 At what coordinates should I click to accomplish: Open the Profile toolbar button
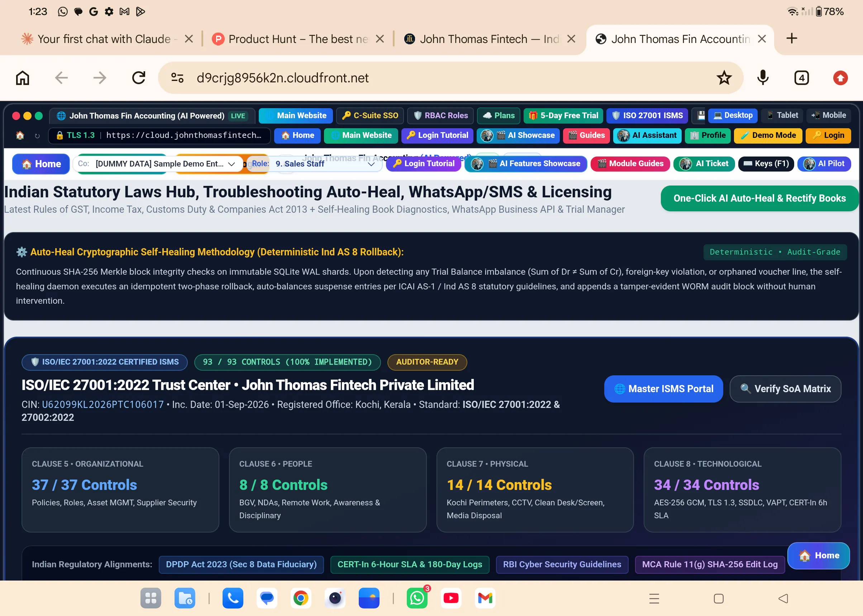click(707, 135)
